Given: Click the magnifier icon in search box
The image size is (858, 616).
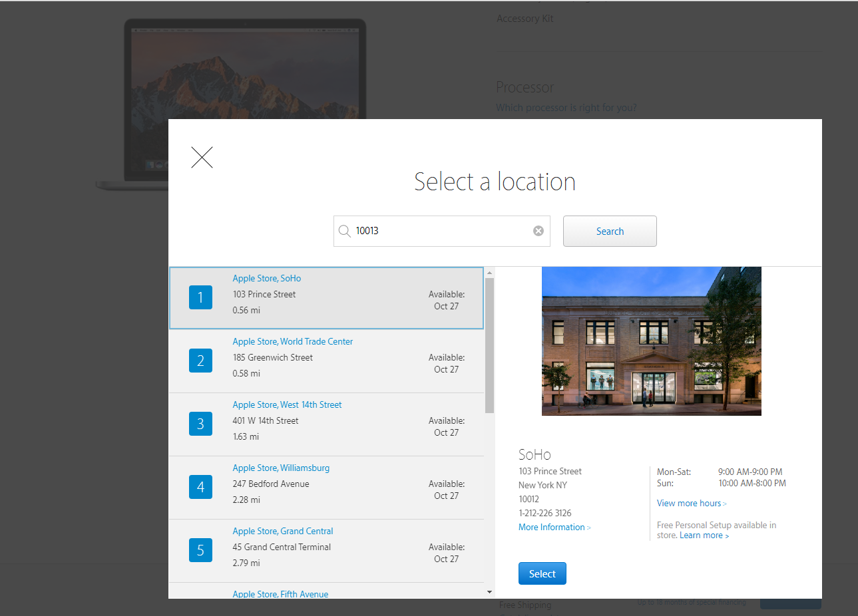Looking at the screenshot, I should [x=345, y=231].
